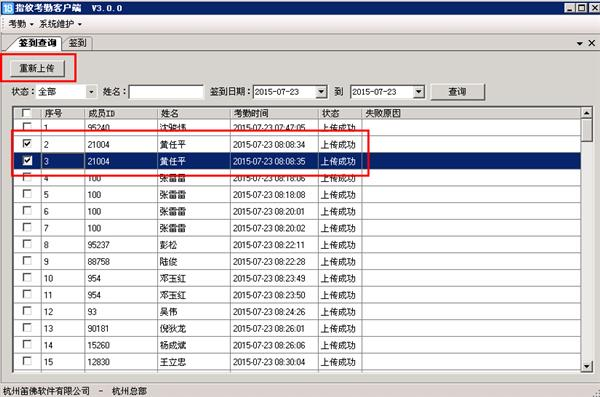The width and height of the screenshot is (600, 397).
Task: Select the time 2015-07-23 08:22:11
Action: coord(269,245)
